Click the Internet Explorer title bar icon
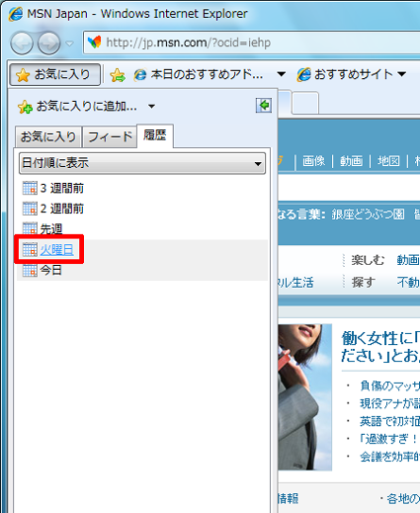The width and height of the screenshot is (420, 513). coord(16,14)
